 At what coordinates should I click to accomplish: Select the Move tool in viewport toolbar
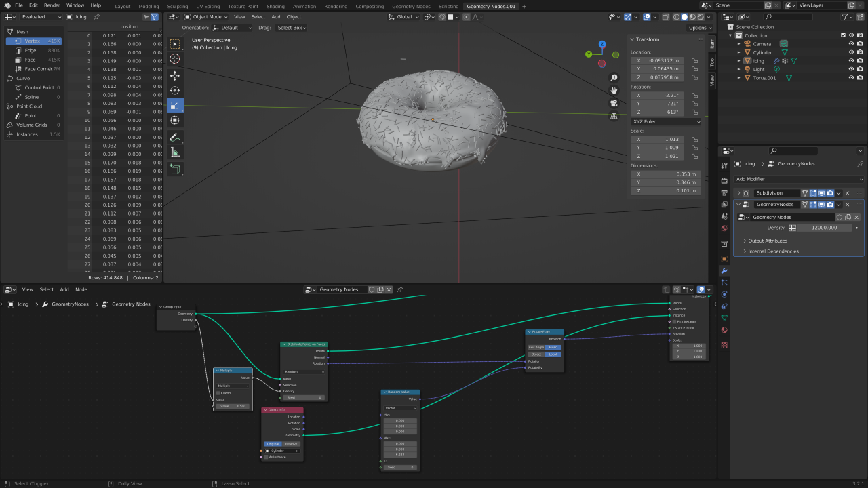[175, 76]
